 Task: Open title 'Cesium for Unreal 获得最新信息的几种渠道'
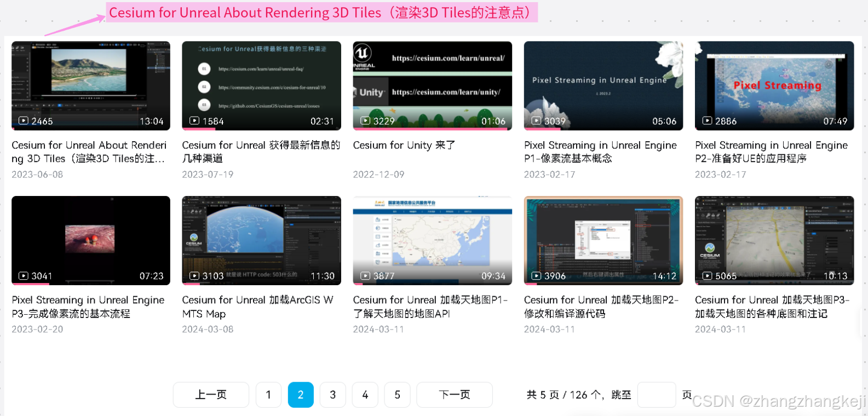click(261, 152)
